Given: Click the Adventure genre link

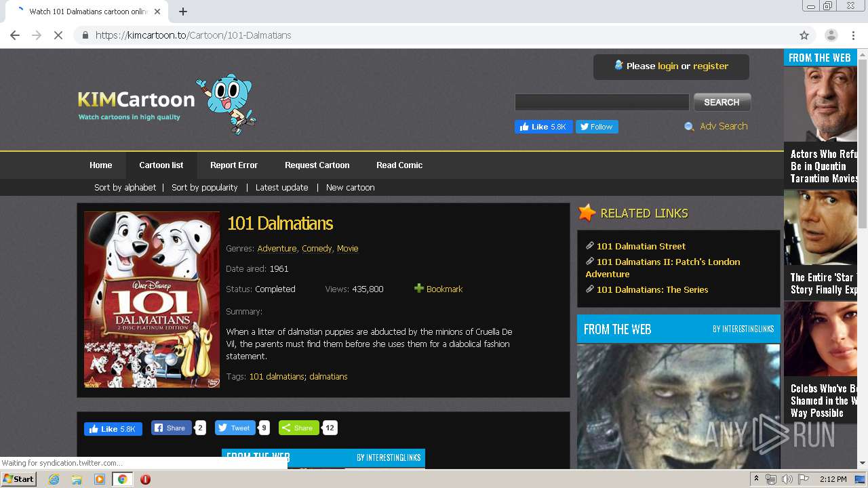Looking at the screenshot, I should (277, 249).
